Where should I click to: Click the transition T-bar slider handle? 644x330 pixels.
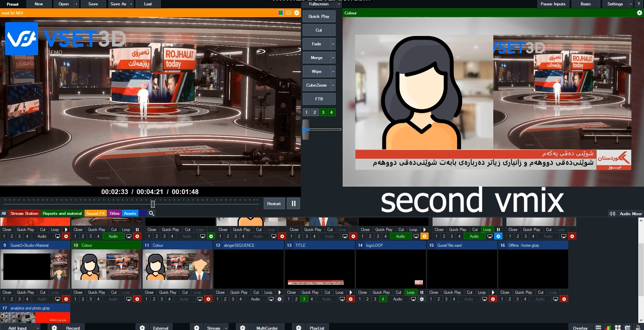[305, 130]
